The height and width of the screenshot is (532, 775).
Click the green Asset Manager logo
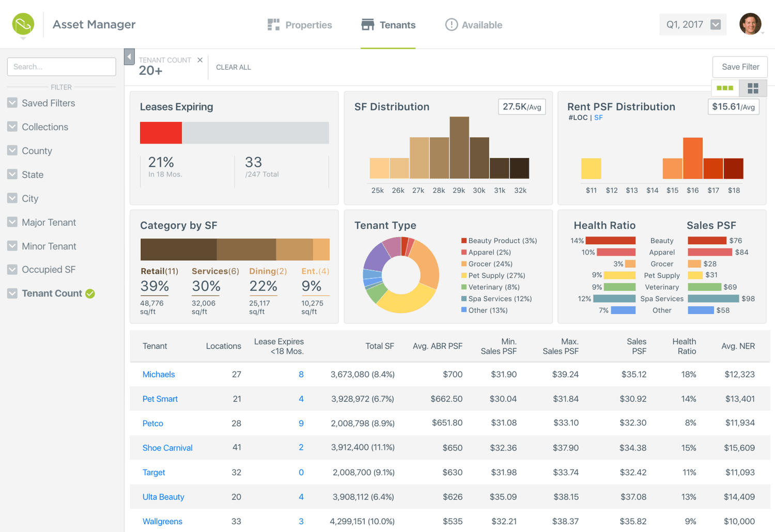pyautogui.click(x=23, y=24)
